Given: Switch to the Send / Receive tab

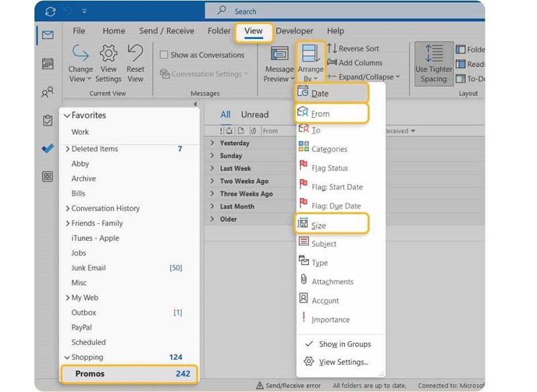Looking at the screenshot, I should (x=166, y=31).
